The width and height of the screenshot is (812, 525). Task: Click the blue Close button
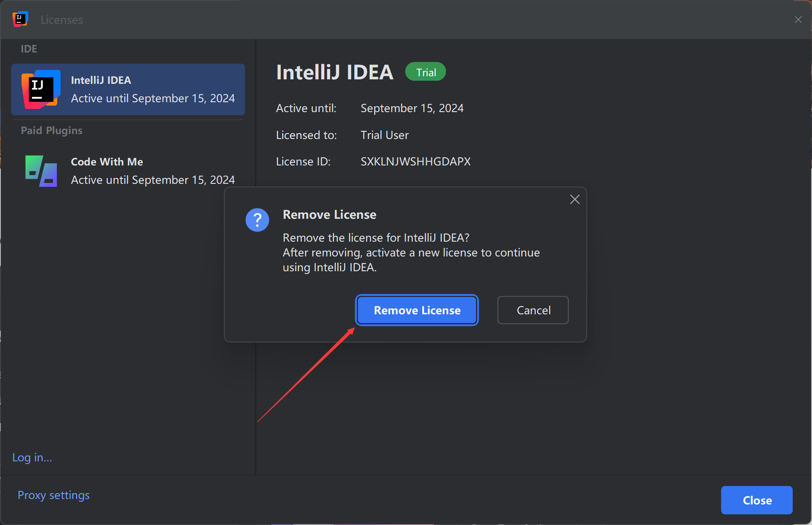pyautogui.click(x=756, y=500)
